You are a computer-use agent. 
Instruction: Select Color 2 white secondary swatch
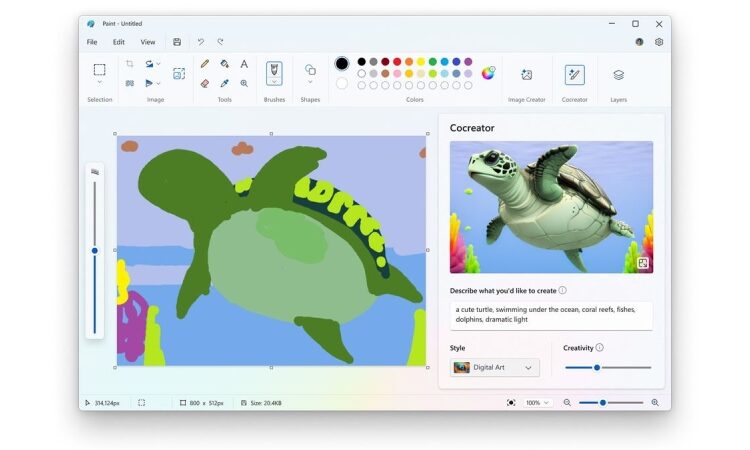342,84
